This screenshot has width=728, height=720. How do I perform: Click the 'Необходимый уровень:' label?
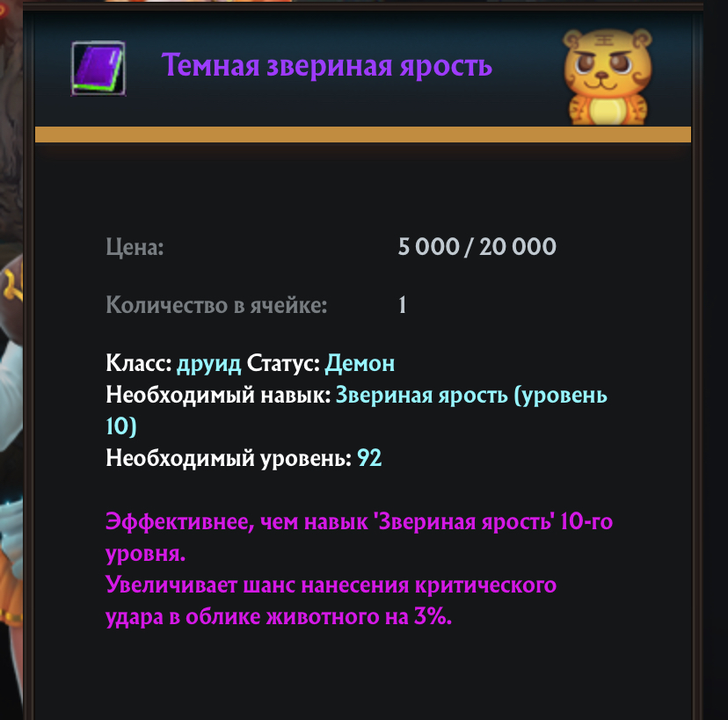coord(229,459)
